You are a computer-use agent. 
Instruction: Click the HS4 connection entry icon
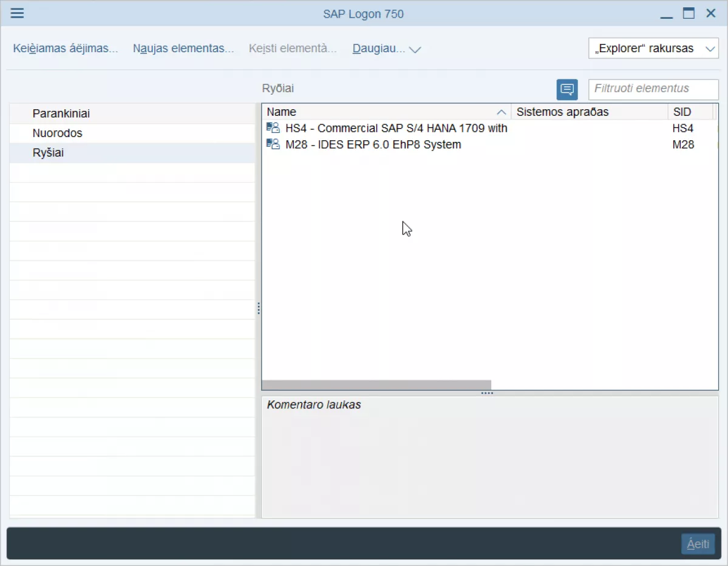[273, 127]
